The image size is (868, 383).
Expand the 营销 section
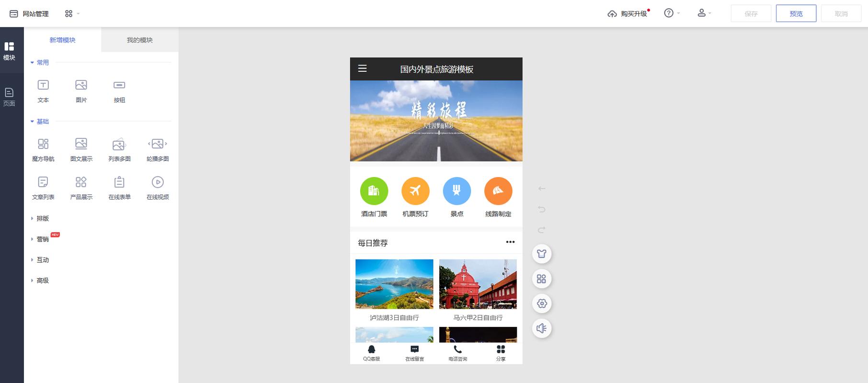point(42,239)
